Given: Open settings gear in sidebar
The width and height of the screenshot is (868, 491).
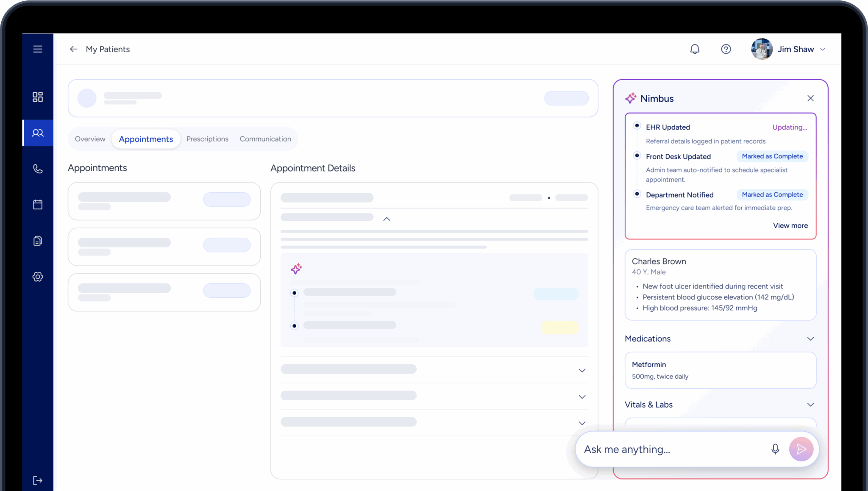Looking at the screenshot, I should click(x=38, y=277).
